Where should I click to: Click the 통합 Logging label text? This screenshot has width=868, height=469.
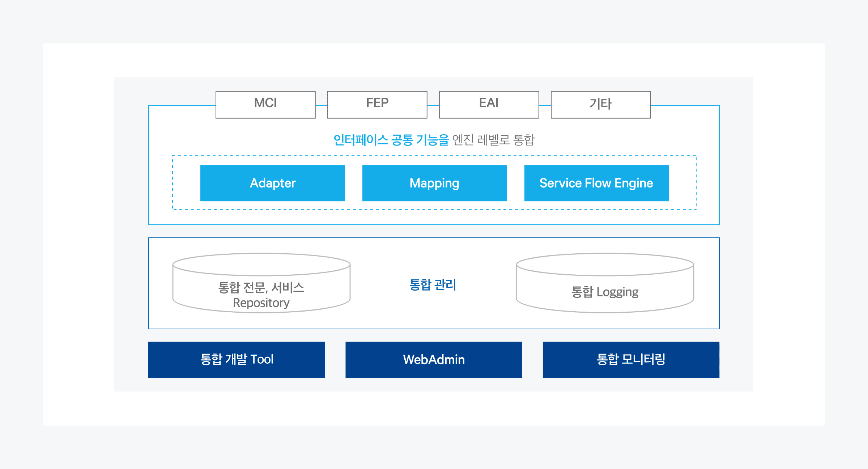point(605,292)
